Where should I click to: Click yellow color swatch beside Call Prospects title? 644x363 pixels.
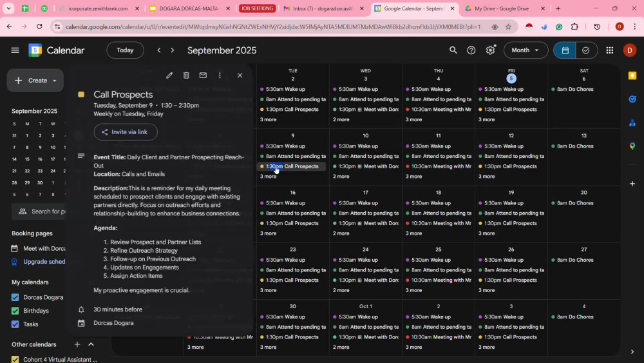pos(81,95)
